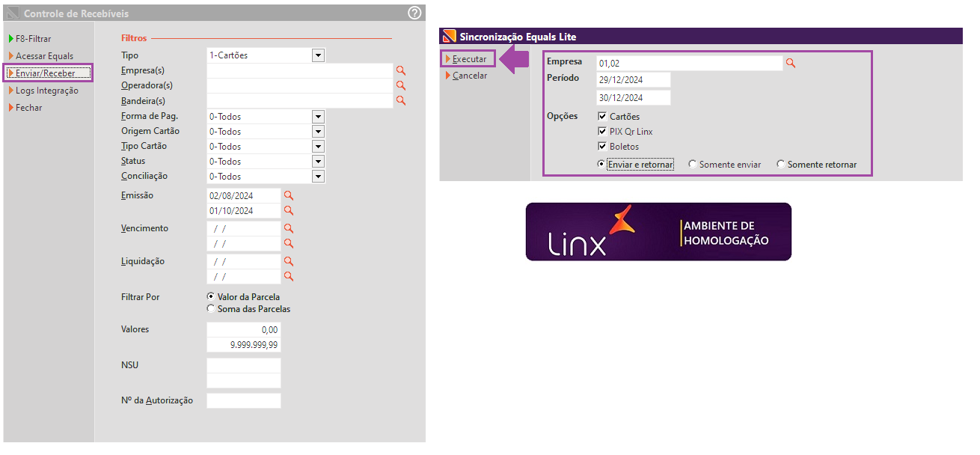Click the maximum Valores field 9.999.999,99
The width and height of the screenshot is (980, 455).
(x=244, y=345)
